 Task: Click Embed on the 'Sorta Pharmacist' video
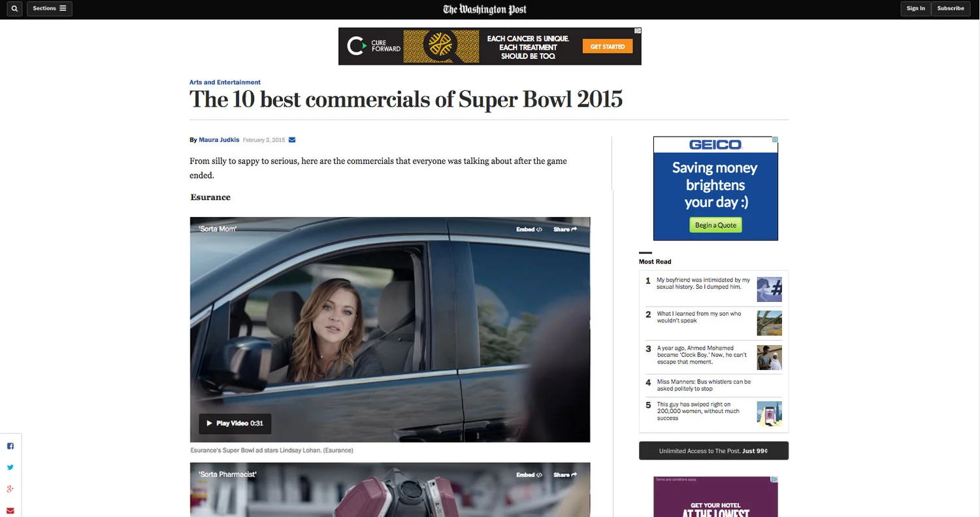tap(529, 475)
